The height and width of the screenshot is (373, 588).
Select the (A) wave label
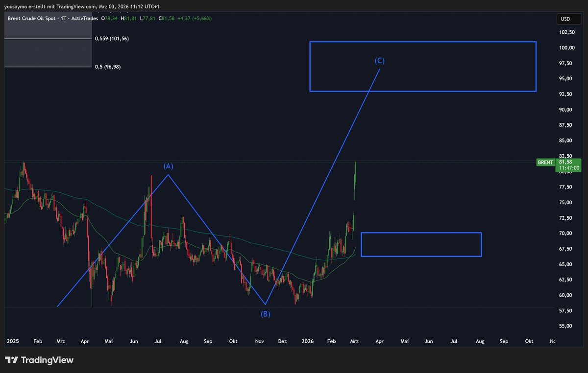[x=168, y=166]
